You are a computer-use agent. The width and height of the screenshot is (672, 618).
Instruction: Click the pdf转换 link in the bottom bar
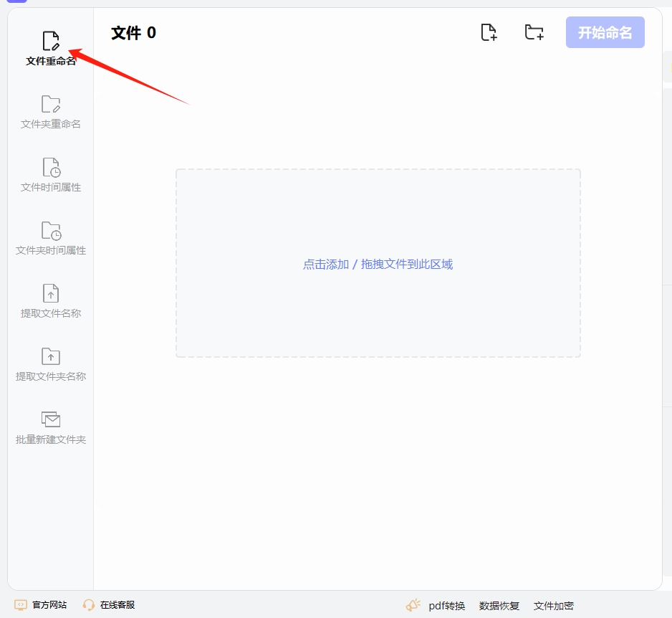pyautogui.click(x=447, y=606)
